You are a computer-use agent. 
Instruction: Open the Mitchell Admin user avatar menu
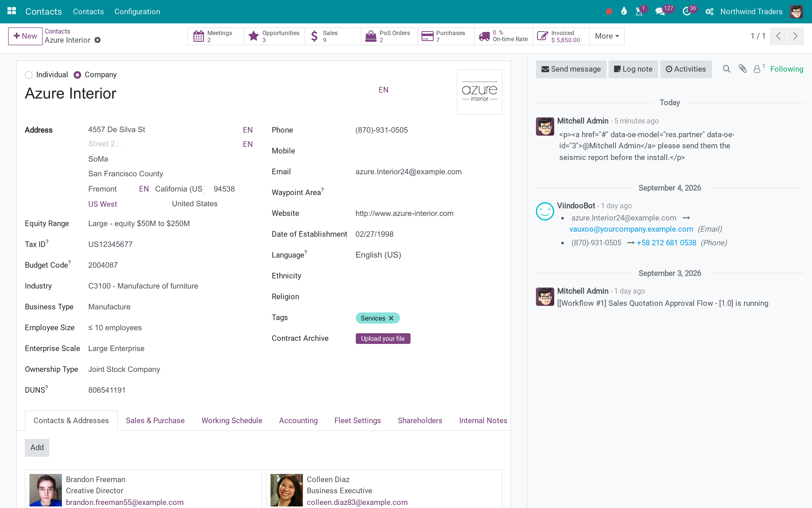796,11
